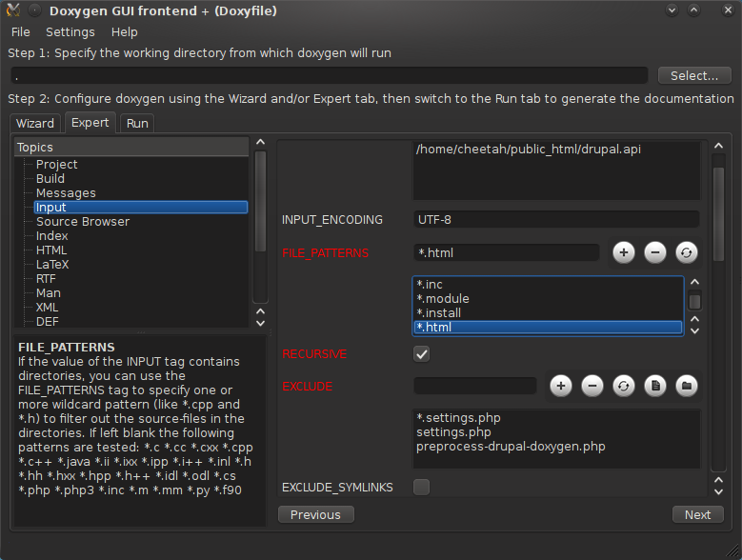Click Topics tree scrollbar up arrow

[x=260, y=142]
